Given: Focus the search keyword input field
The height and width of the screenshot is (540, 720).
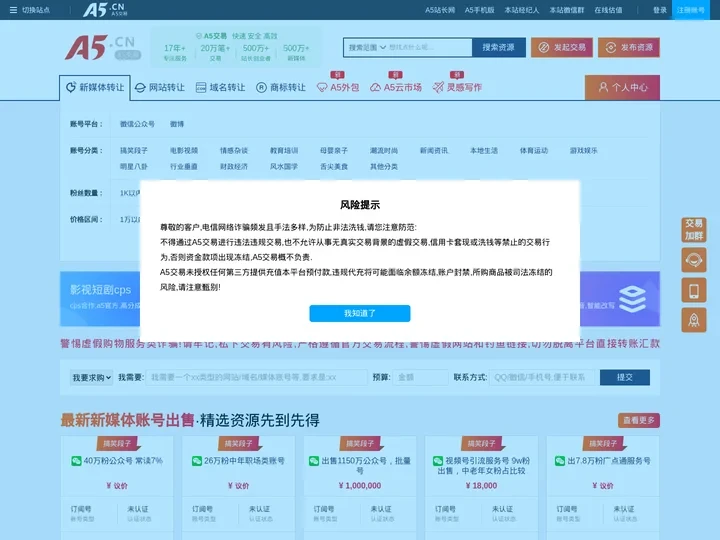Looking at the screenshot, I should [429, 47].
